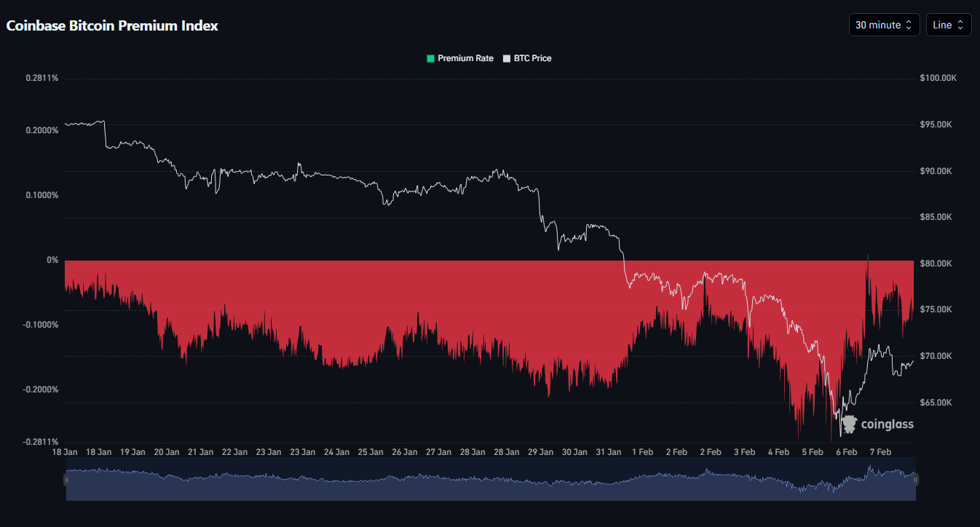Click the $85.00K price axis label
Viewport: 980px width, 527px height.
point(936,217)
